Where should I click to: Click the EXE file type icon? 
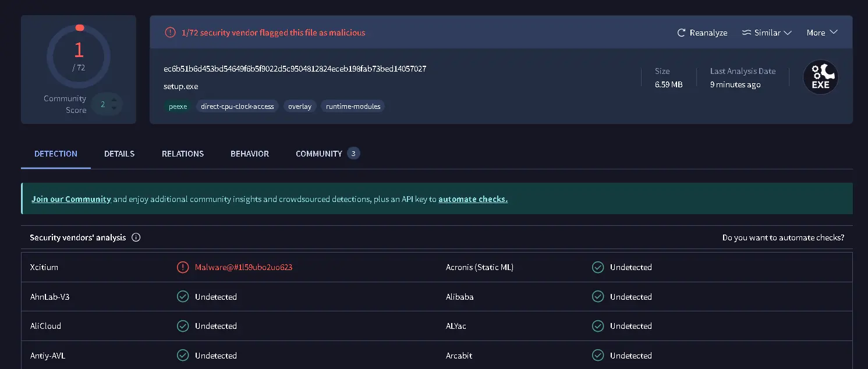pos(821,77)
